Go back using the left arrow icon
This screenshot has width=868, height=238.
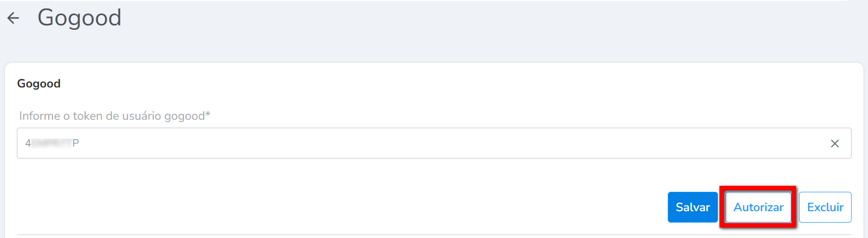[x=13, y=18]
